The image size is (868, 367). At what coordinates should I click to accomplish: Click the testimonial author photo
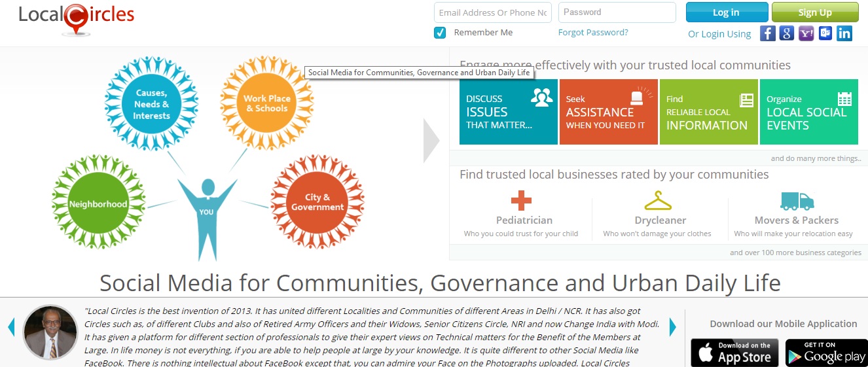50,332
